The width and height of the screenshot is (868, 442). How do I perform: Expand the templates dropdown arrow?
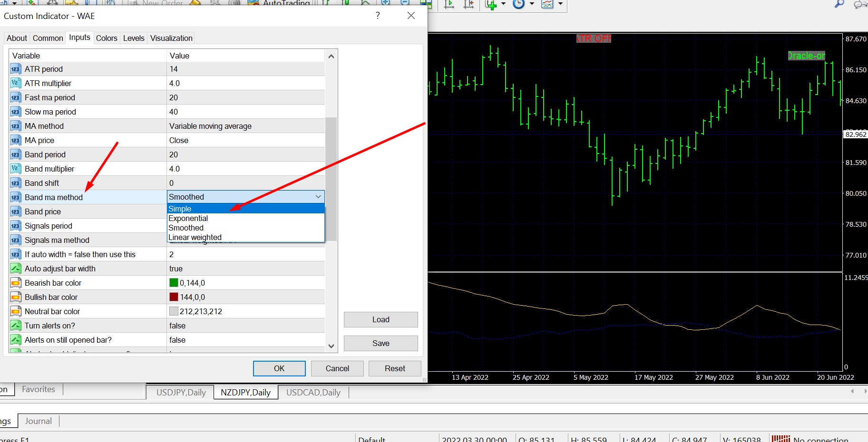[x=560, y=4]
